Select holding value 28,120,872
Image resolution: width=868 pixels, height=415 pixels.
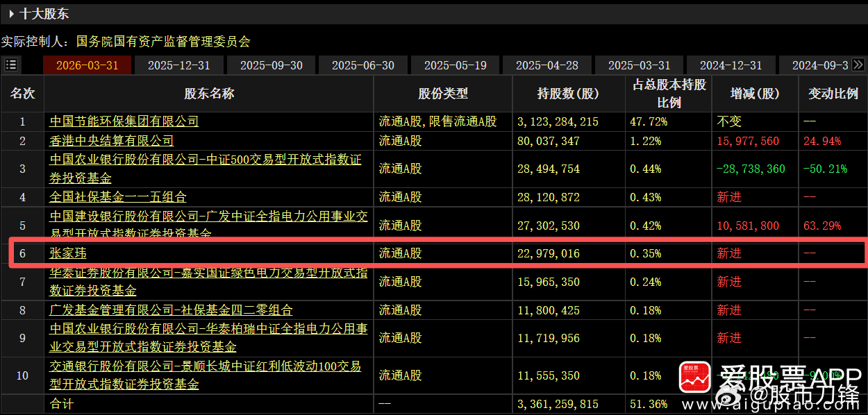point(548,197)
